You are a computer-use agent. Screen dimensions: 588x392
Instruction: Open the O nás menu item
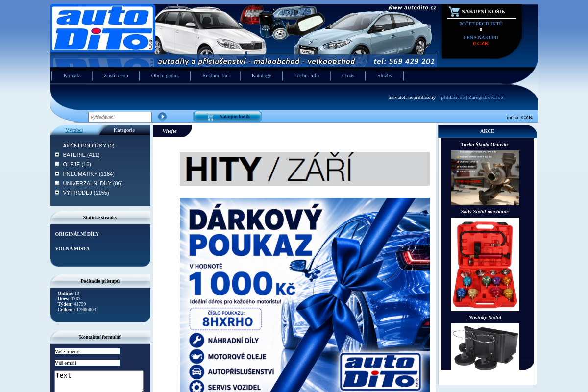[348, 75]
